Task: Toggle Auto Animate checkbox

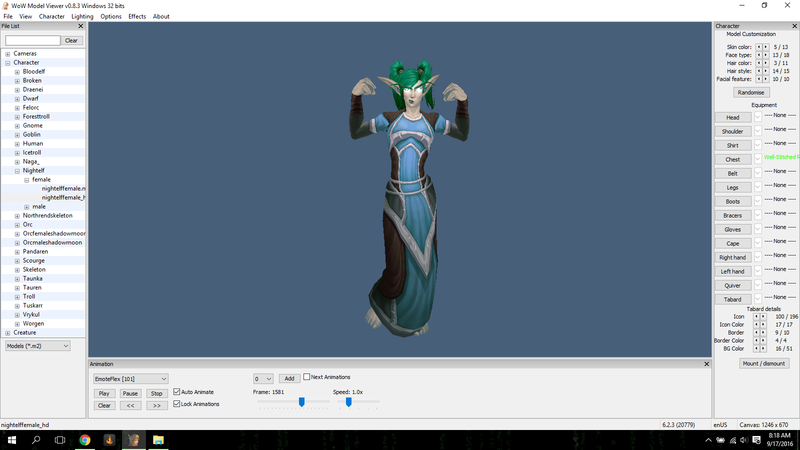Action: [177, 392]
